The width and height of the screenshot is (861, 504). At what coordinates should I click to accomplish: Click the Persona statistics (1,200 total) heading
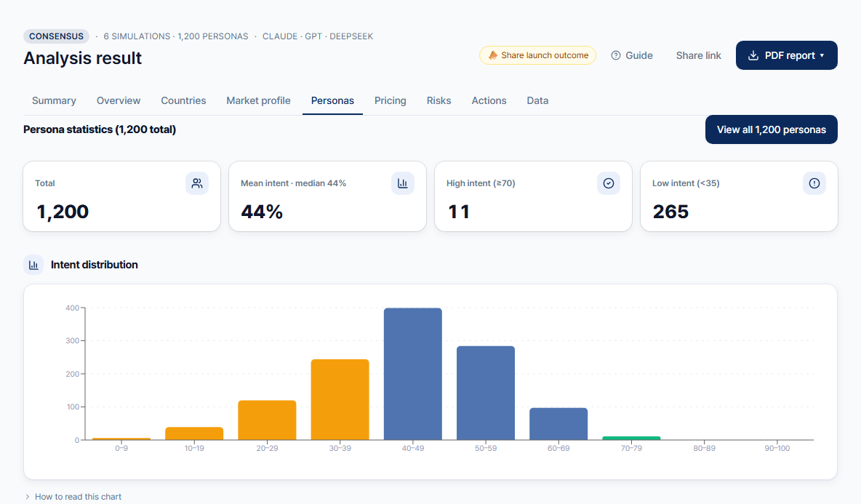pyautogui.click(x=100, y=129)
